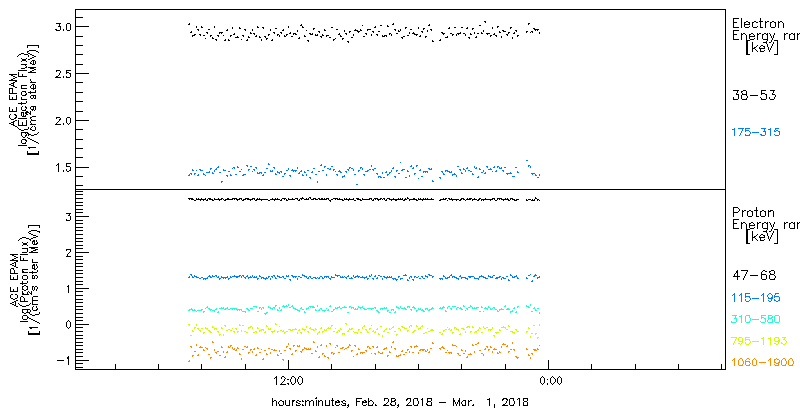Click the 2 proton flux axis value
The width and height of the screenshot is (800, 410).
click(66, 253)
